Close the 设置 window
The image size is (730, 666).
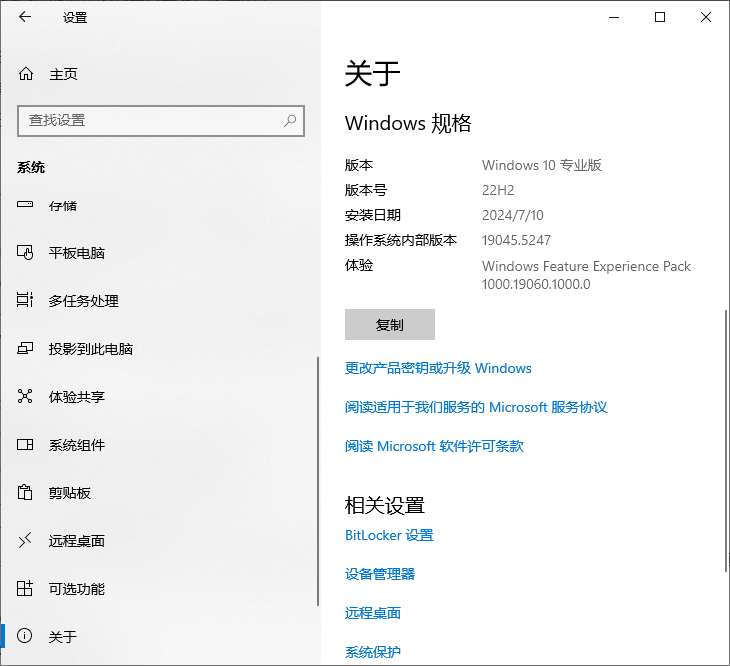[706, 17]
